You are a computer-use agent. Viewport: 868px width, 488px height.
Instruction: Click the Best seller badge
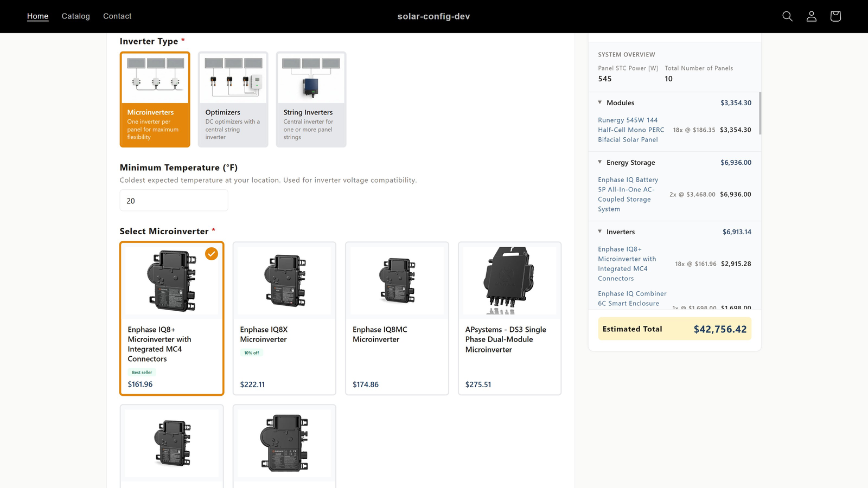pos(142,373)
